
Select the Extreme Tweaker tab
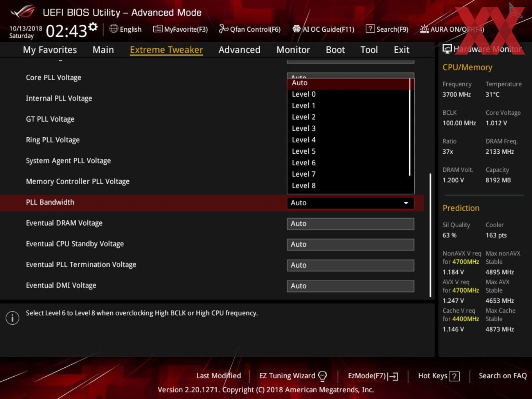tap(166, 50)
